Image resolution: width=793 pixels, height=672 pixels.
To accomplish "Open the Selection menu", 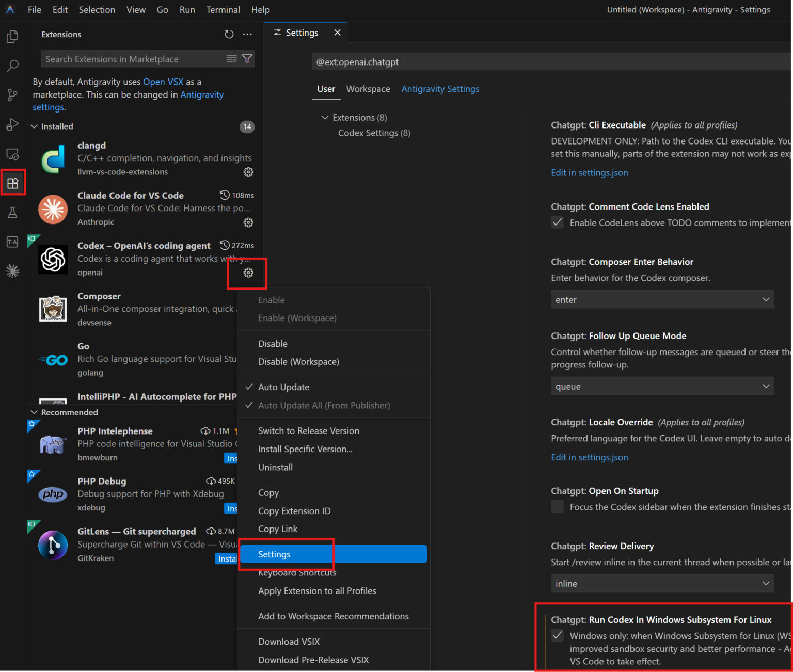I will (x=97, y=10).
